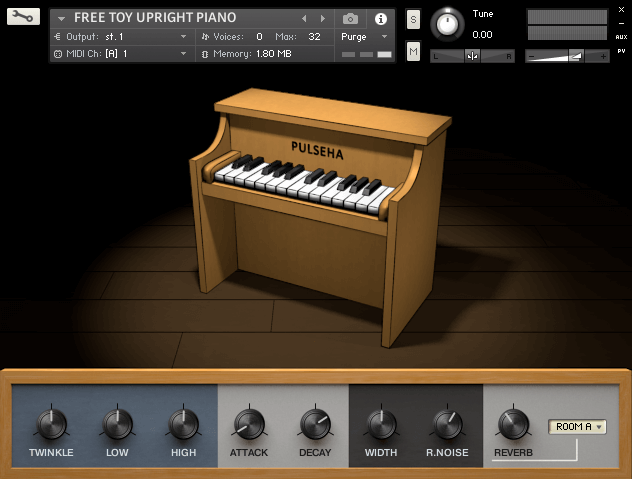Click the PV label
The width and height of the screenshot is (632, 479).
point(621,51)
